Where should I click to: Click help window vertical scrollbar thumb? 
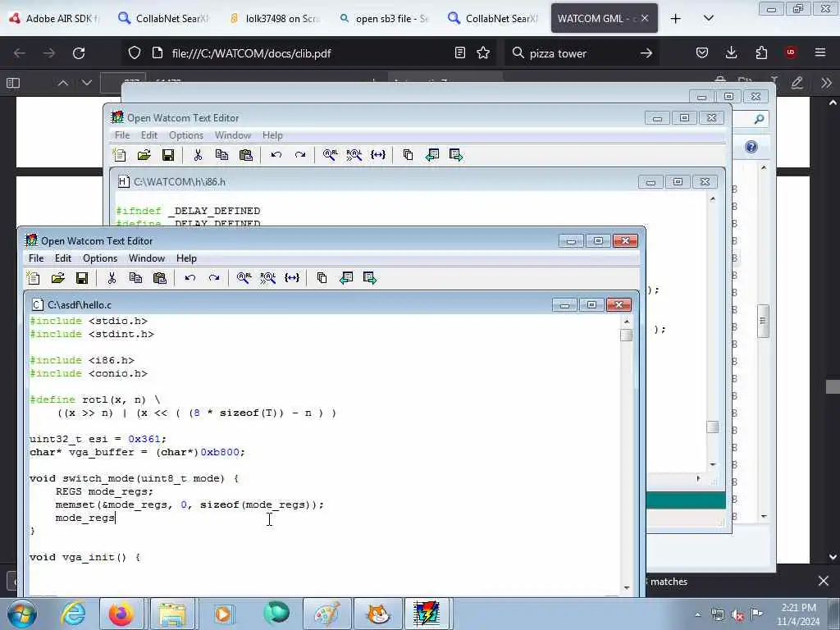764,321
